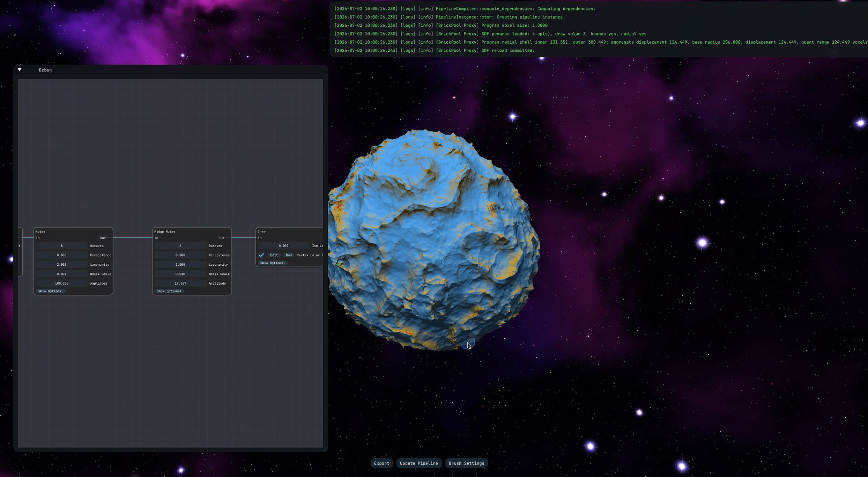Click the 'SDF program loaded: 4 op(s)' log line

(490, 34)
